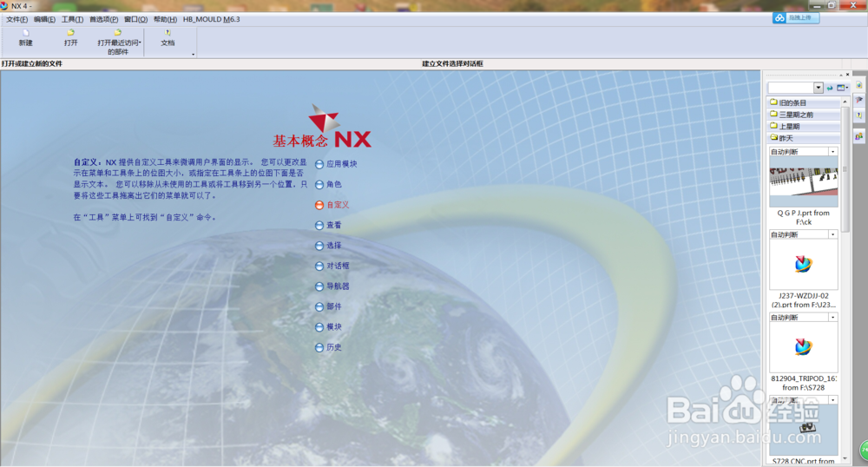Open the 首选项(P) menu
This screenshot has height=467, width=868.
tap(103, 19)
